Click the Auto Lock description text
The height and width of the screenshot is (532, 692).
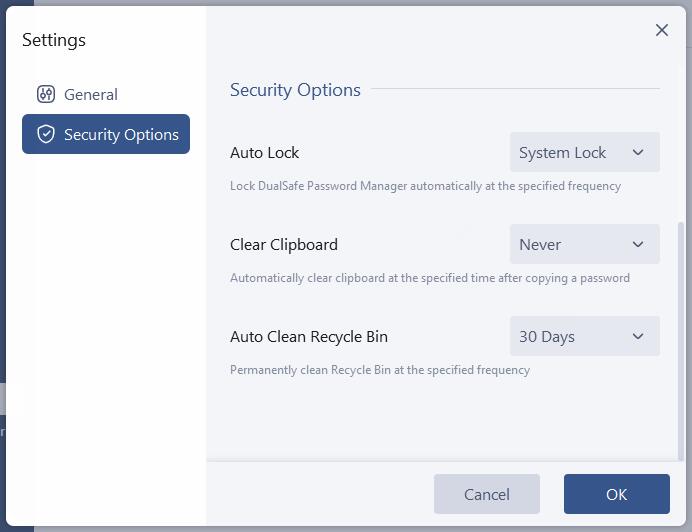425,186
